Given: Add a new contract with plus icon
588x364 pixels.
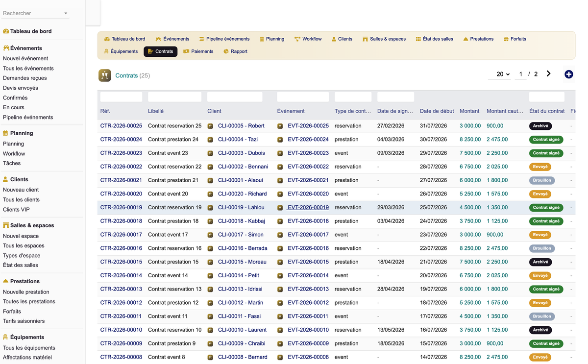Looking at the screenshot, I should pos(569,74).
